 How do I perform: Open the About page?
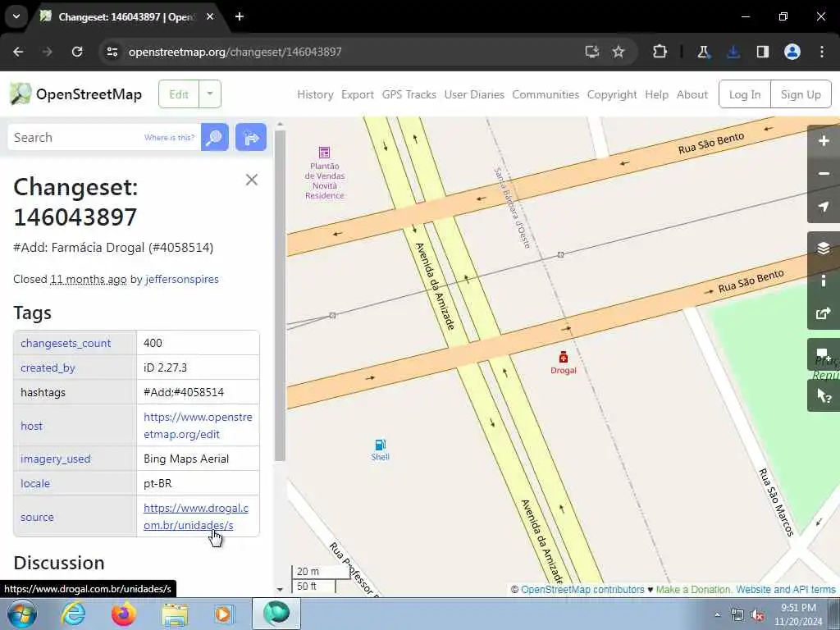[x=692, y=95]
